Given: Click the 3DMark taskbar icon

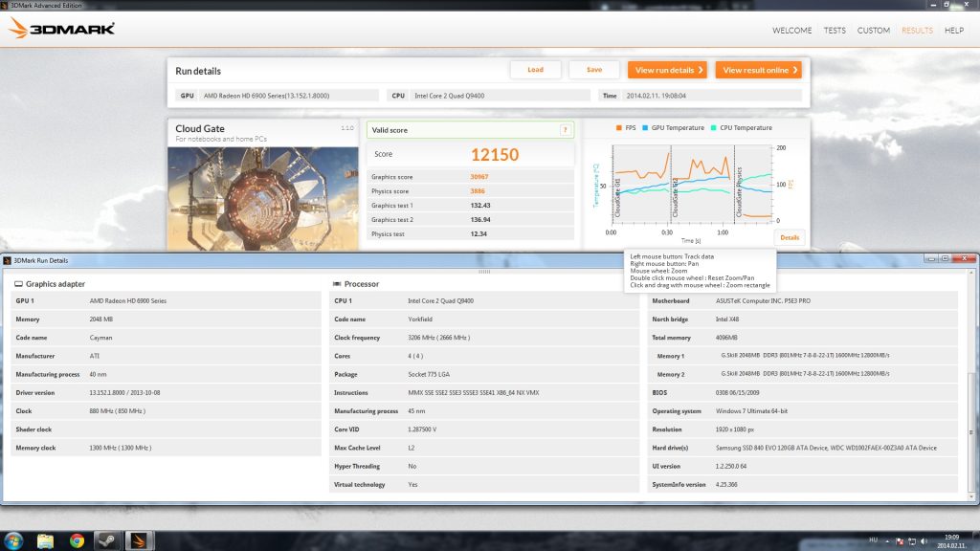Looking at the screenshot, I should (138, 541).
